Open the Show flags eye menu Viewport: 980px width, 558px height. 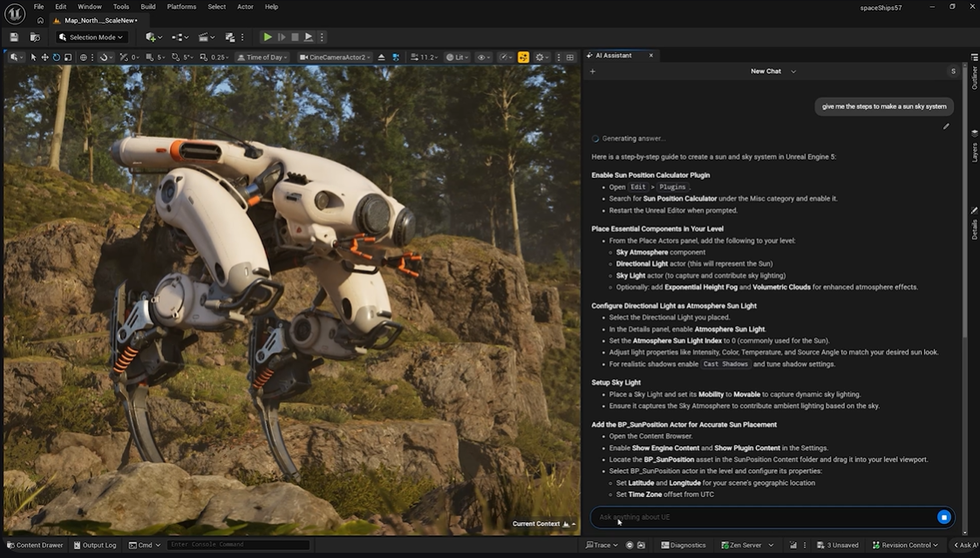tap(483, 58)
